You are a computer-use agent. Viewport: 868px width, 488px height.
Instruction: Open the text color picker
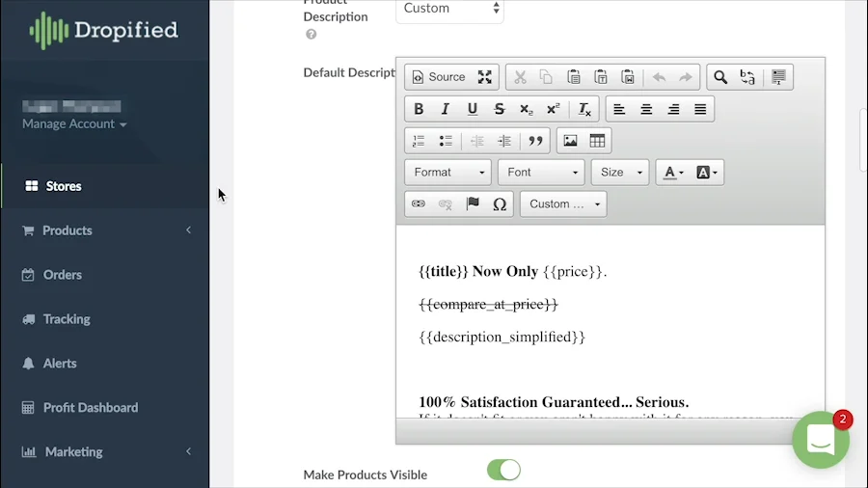point(673,173)
